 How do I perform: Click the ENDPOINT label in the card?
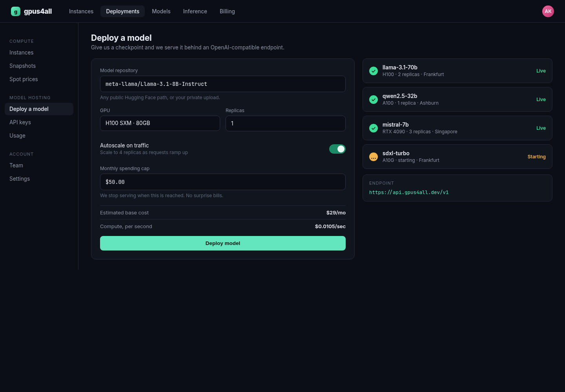[x=381, y=183]
